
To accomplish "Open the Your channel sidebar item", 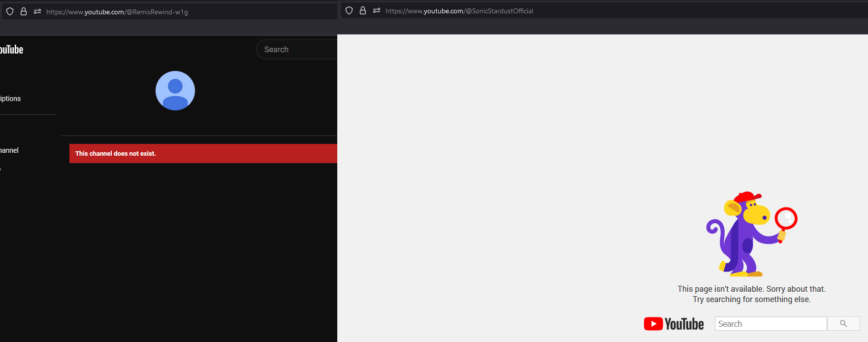I will [9, 150].
